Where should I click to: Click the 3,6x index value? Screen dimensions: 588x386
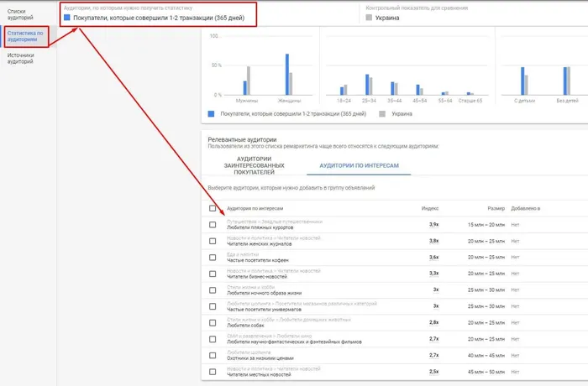434,257
